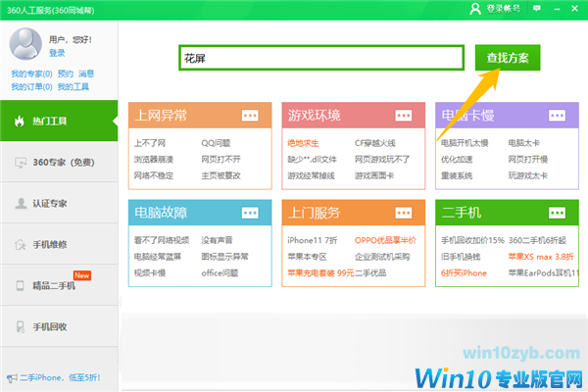Viewport: 588px width, 392px height.
Task: Open the 认证专家 sidebar tab
Action: 59,203
